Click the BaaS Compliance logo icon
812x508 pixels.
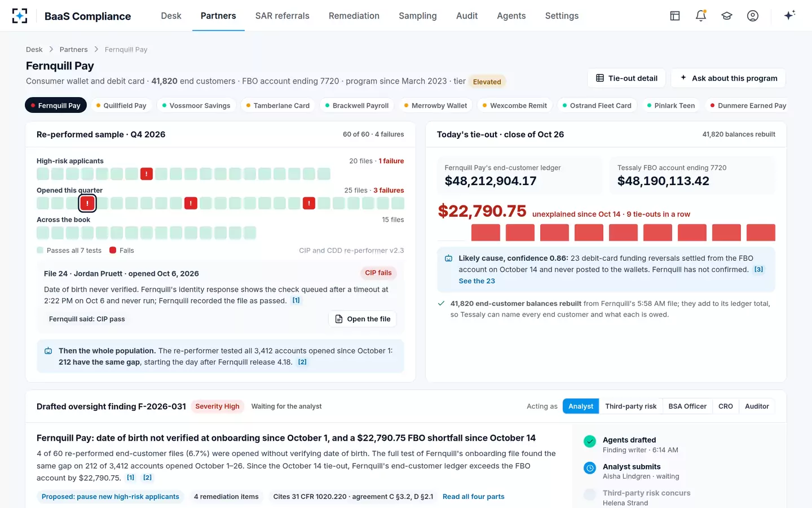pos(20,16)
